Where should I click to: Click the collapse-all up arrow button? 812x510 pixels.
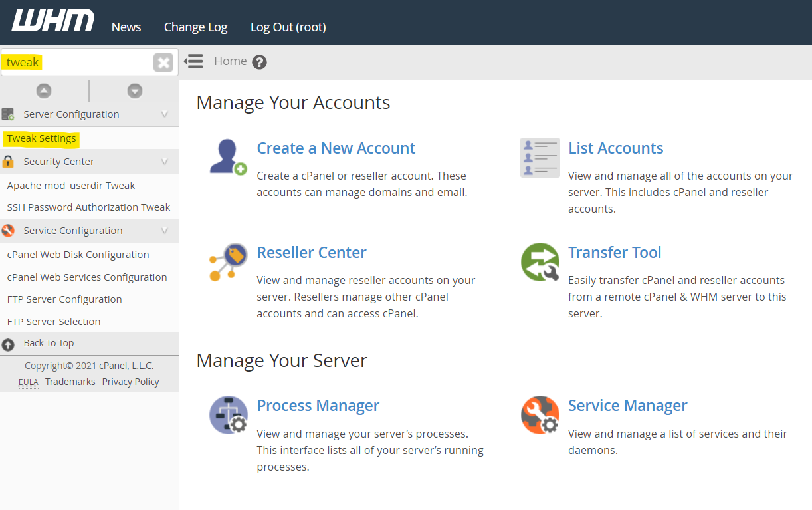[x=44, y=91]
